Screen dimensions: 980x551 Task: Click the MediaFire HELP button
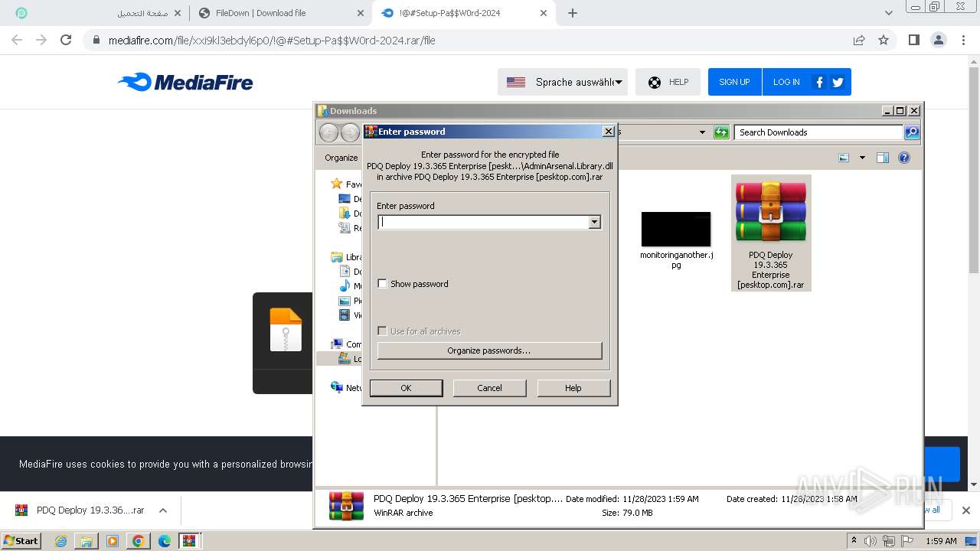668,82
